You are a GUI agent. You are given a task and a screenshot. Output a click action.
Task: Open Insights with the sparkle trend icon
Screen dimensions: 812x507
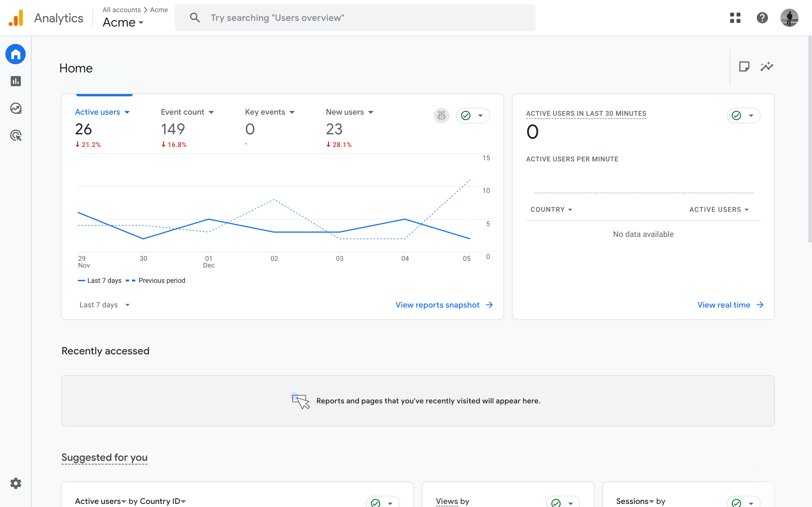pos(767,66)
